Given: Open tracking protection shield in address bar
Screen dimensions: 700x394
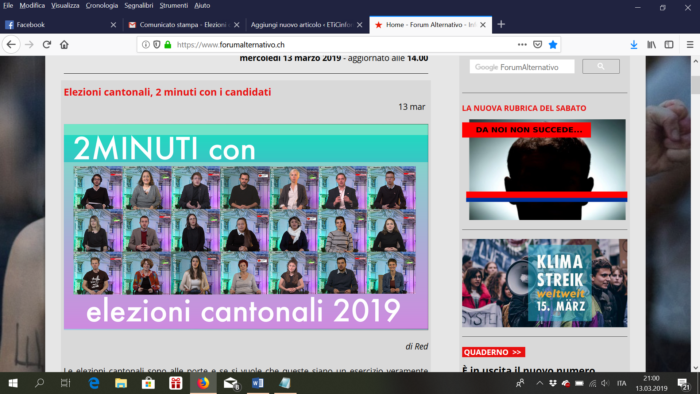Looking at the screenshot, I should pos(157,45).
